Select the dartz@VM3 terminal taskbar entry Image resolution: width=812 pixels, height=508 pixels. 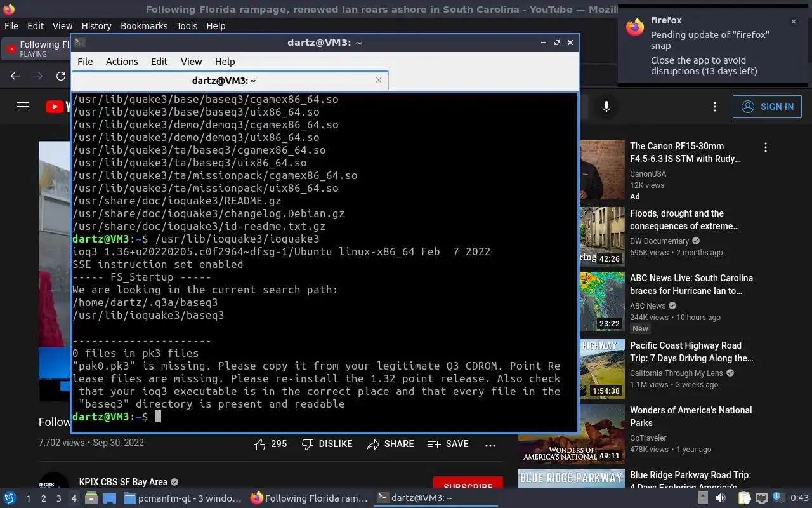tap(436, 498)
